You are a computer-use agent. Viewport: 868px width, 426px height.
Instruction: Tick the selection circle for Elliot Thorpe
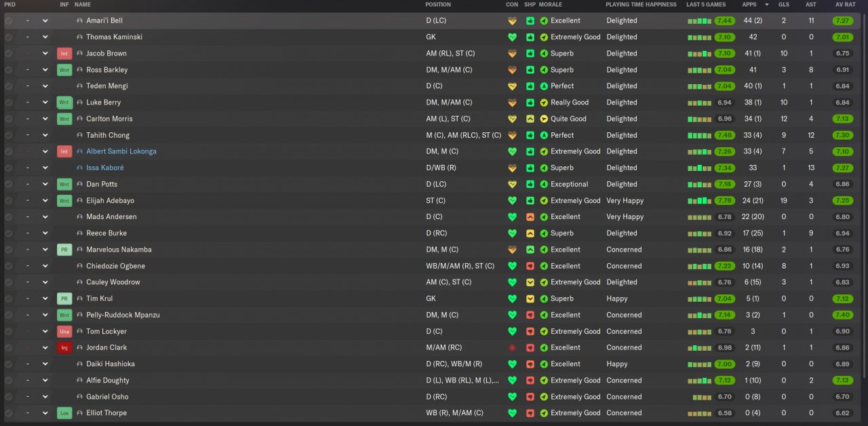click(x=8, y=413)
